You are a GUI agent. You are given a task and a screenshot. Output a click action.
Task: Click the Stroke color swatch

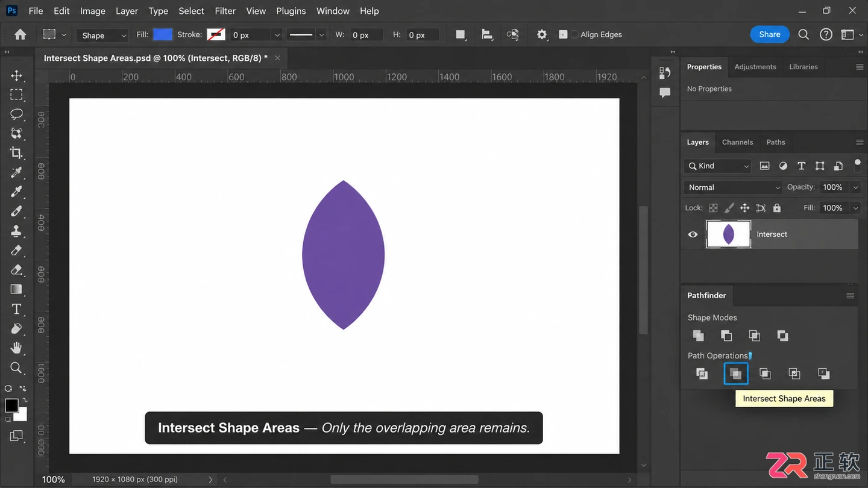point(216,34)
